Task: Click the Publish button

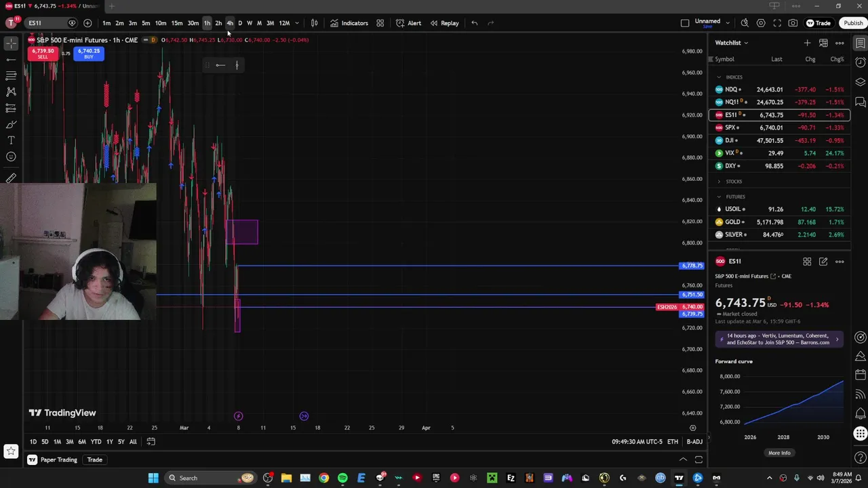Action: [x=853, y=23]
